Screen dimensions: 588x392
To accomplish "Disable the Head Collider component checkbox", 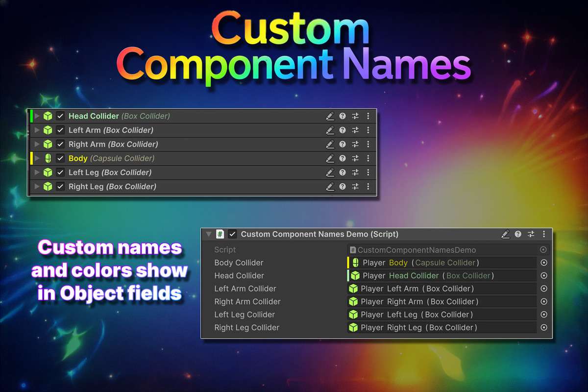I will [60, 116].
